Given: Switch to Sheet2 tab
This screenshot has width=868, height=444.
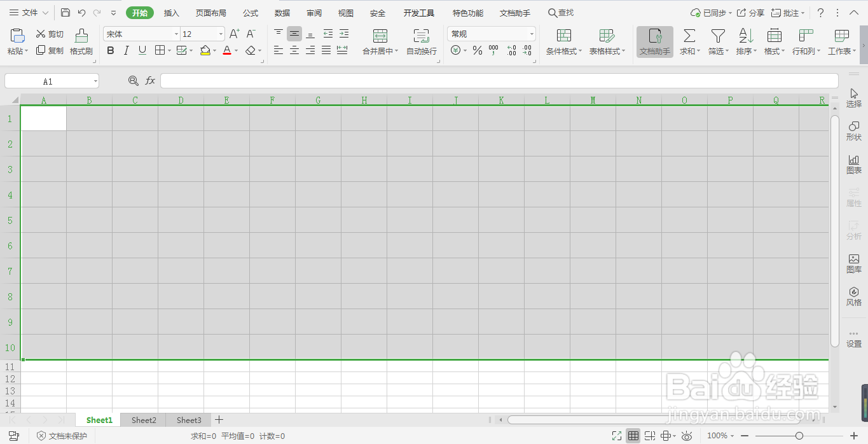Looking at the screenshot, I should (144, 420).
